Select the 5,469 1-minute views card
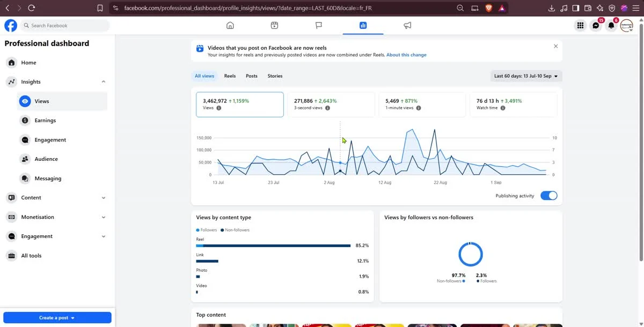 pos(422,105)
